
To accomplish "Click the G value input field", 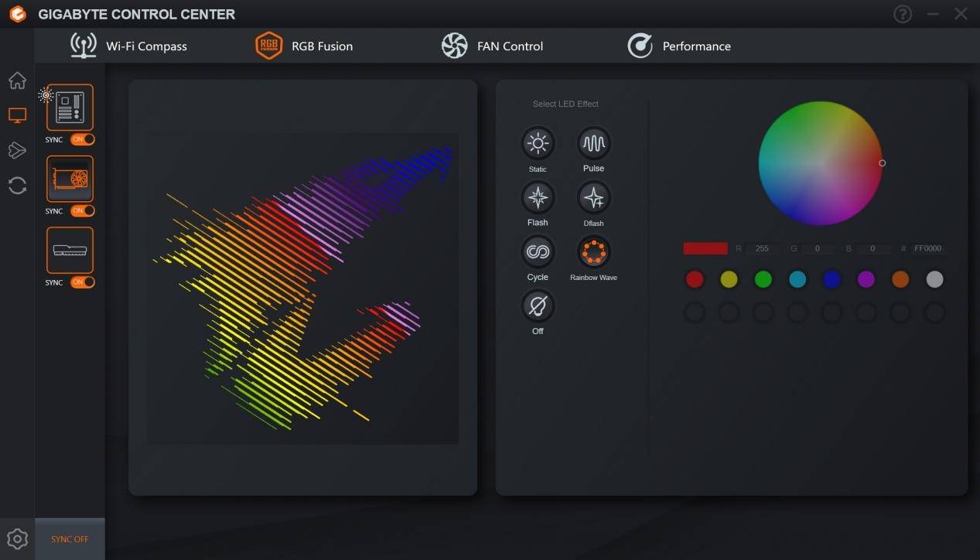I will pyautogui.click(x=817, y=248).
